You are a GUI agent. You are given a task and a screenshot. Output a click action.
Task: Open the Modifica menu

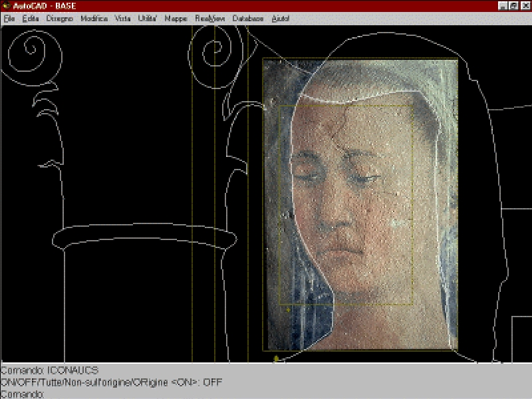(x=94, y=19)
